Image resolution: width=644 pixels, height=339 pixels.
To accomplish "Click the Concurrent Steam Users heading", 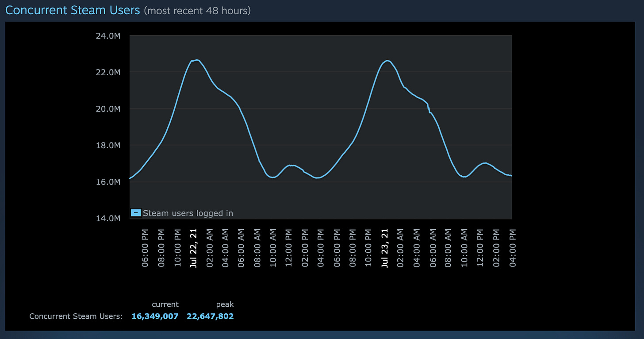I will 73,10.
